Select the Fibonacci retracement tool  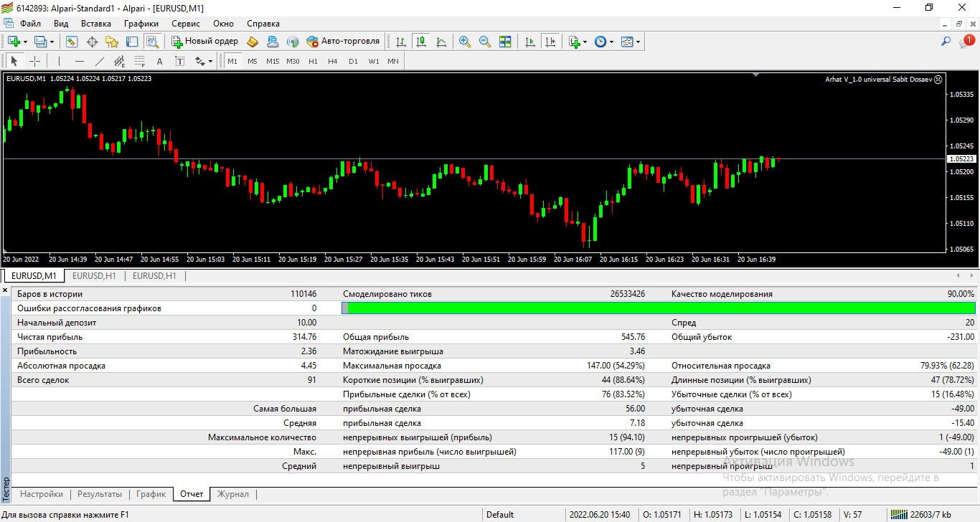click(x=139, y=61)
